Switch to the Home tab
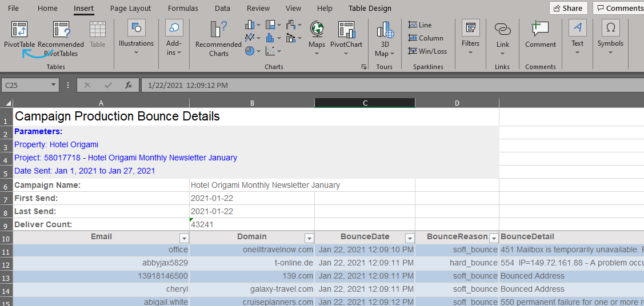This screenshot has width=644, height=306. pyautogui.click(x=47, y=8)
